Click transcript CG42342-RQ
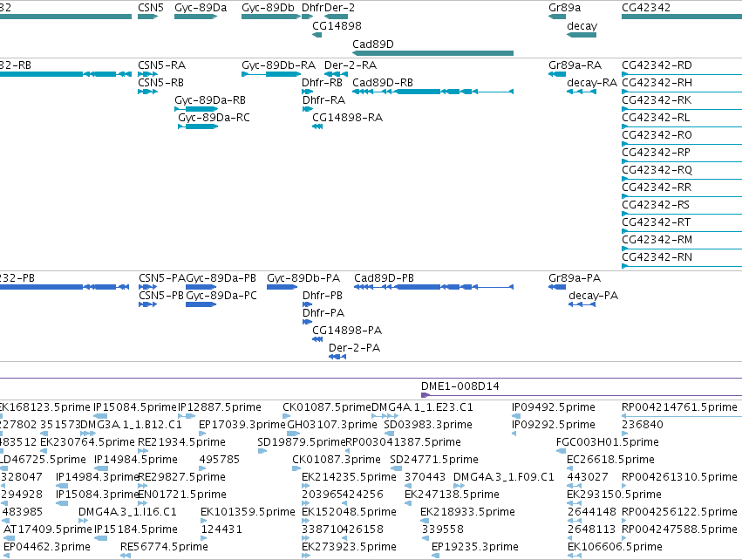This screenshot has height=560, width=742. coord(657,170)
